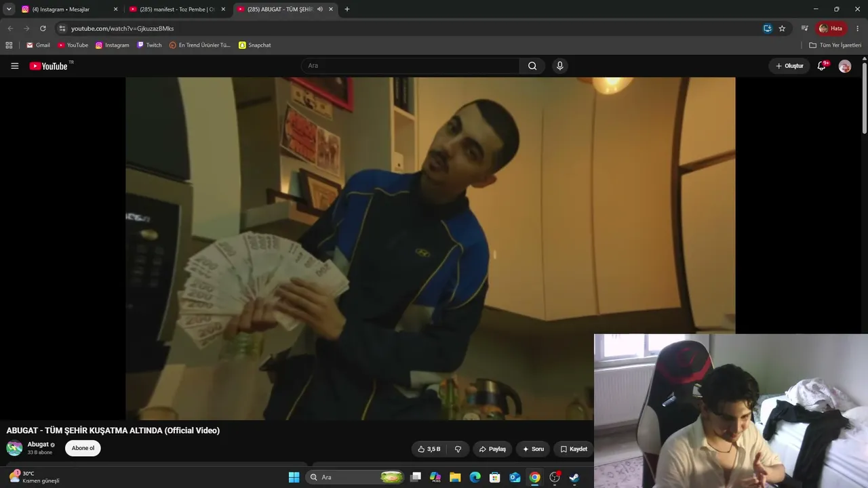
Task: Click the Abone ol subscribe button
Action: (x=83, y=448)
